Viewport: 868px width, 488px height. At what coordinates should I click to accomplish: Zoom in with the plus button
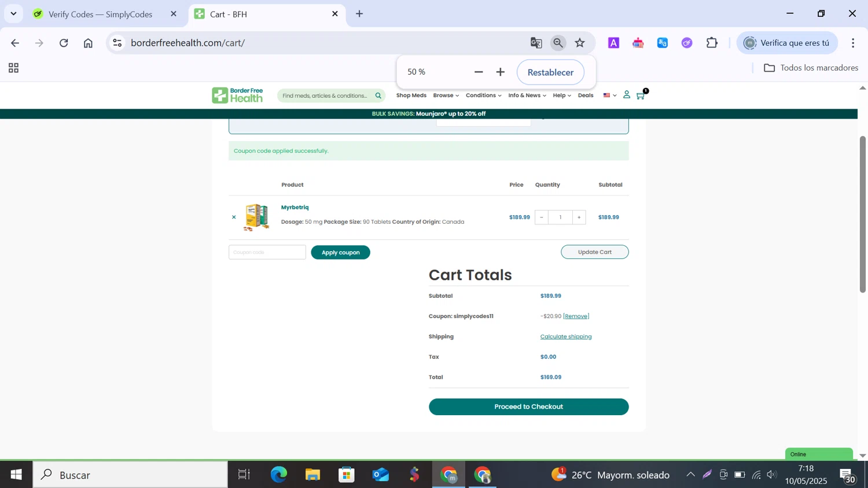click(501, 72)
